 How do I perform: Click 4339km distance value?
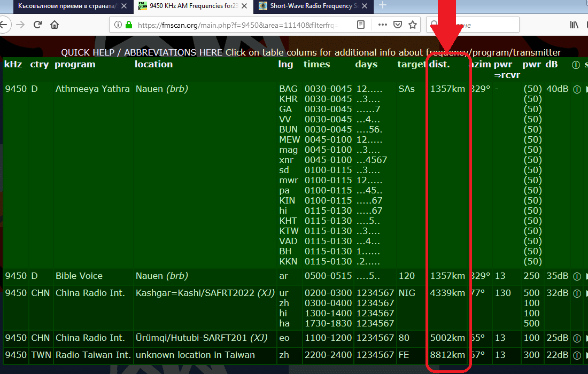pyautogui.click(x=447, y=293)
